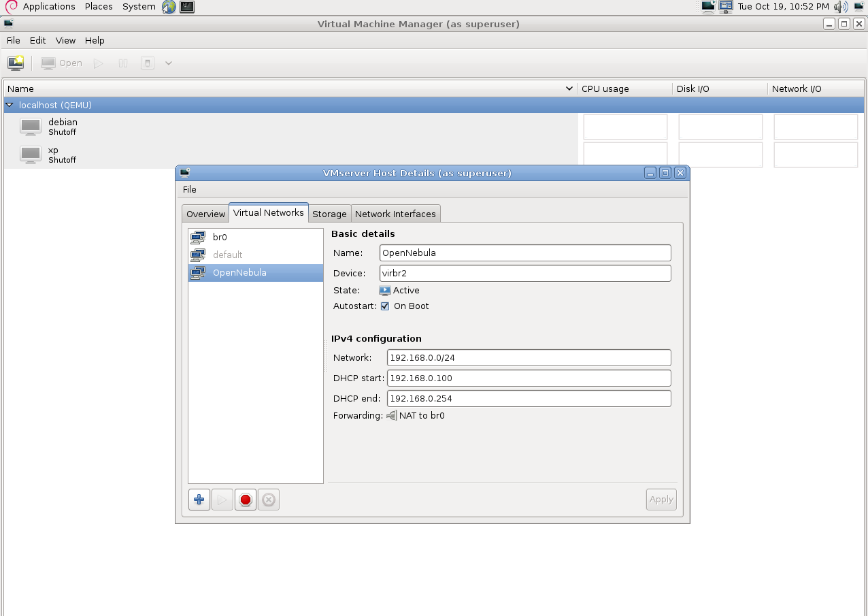Open the Name column sort dropdown arrow
The width and height of the screenshot is (868, 616).
[x=569, y=88]
